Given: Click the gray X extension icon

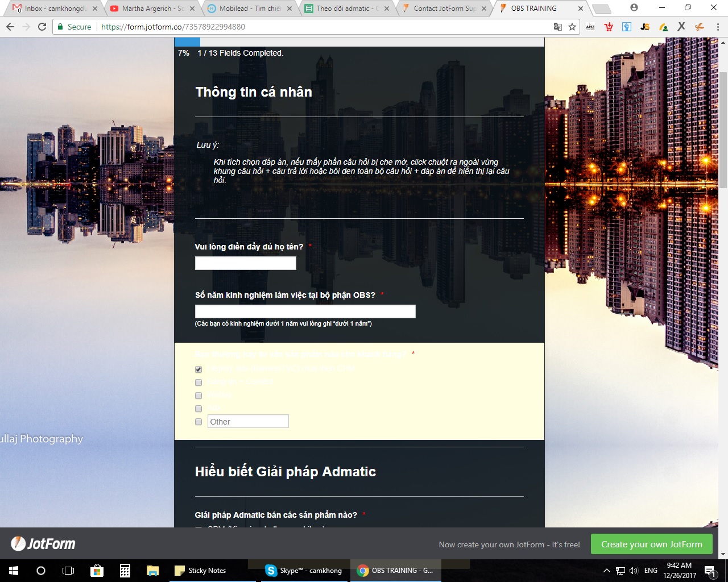Looking at the screenshot, I should (x=680, y=27).
